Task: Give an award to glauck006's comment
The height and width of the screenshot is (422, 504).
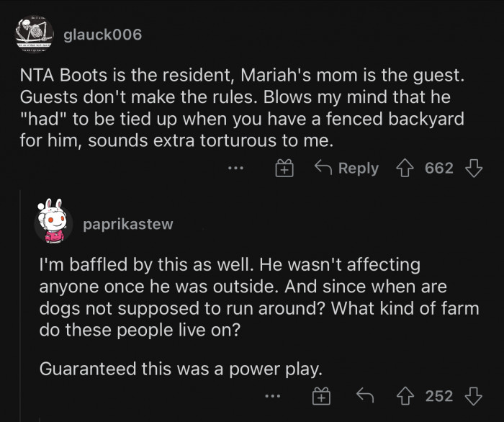Action: click(284, 169)
